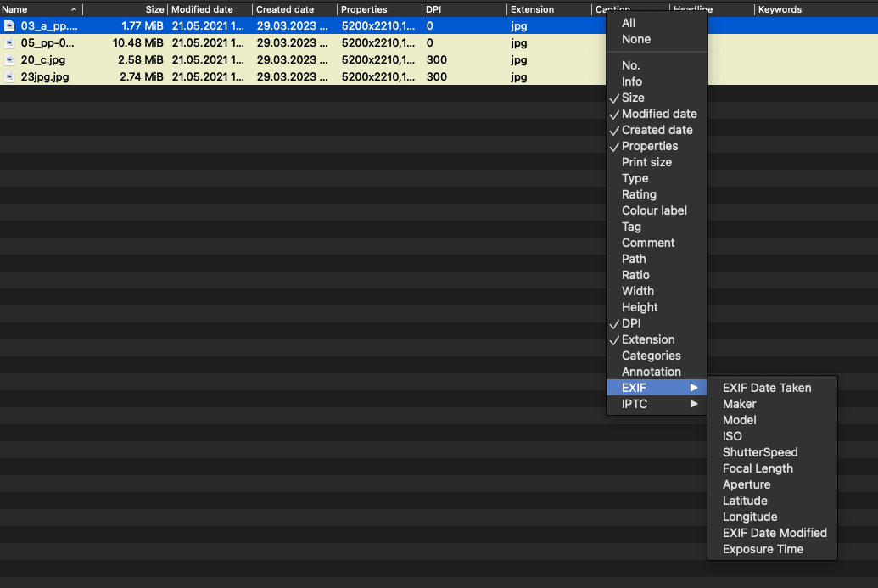Uncheck the Size column option
This screenshot has width=878, height=588.
[633, 98]
